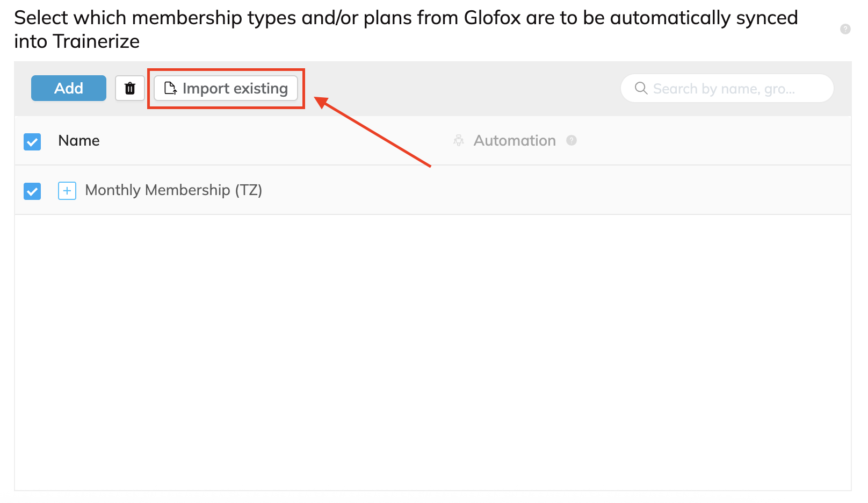Sort by the Name column header
The width and height of the screenshot is (868, 503).
(x=79, y=140)
